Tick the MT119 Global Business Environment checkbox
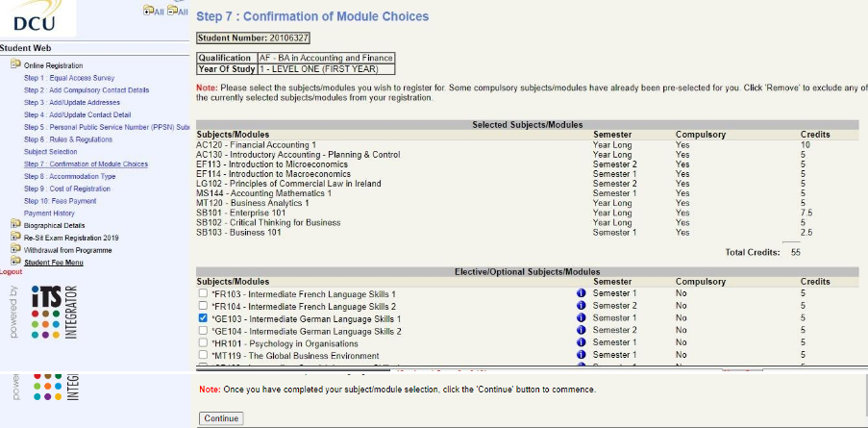The height and width of the screenshot is (428, 868). pos(203,355)
